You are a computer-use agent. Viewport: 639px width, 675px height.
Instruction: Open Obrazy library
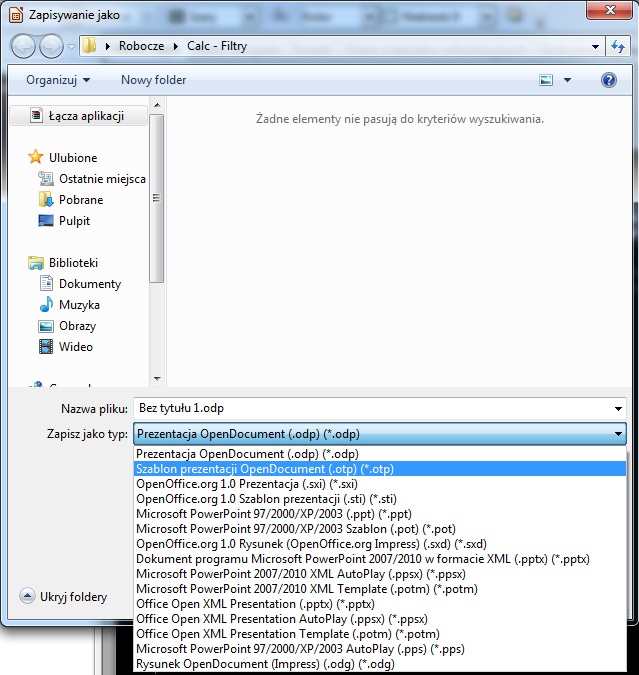(78, 326)
